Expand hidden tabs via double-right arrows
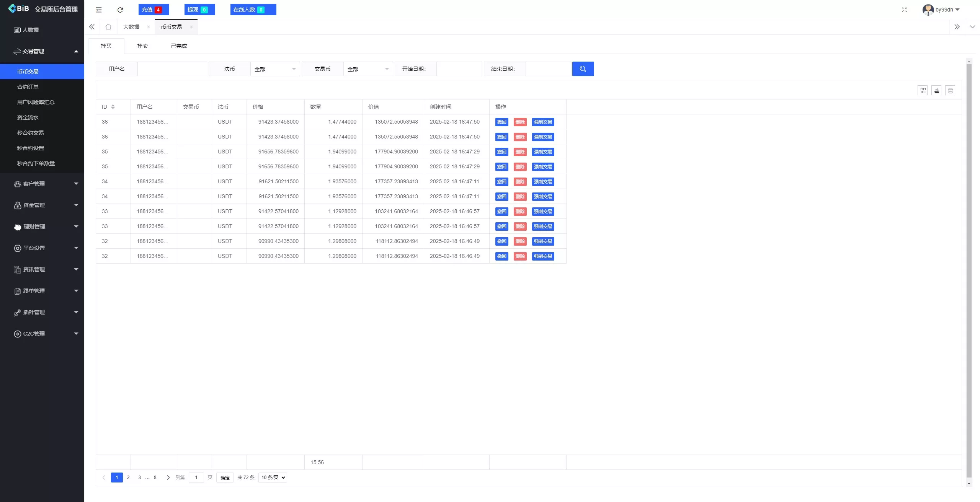Screen dimensions: 980x502 tap(957, 27)
